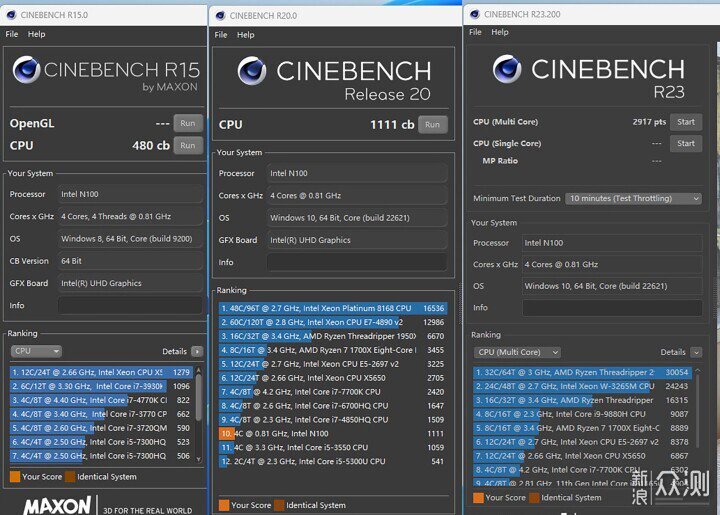Click the R23 ranking list scrollbar
This screenshot has height=515, width=720.
(x=698, y=409)
